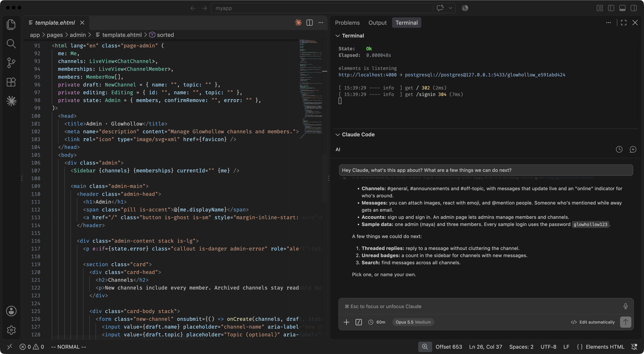Open the Search icon in activity bar

tap(11, 44)
